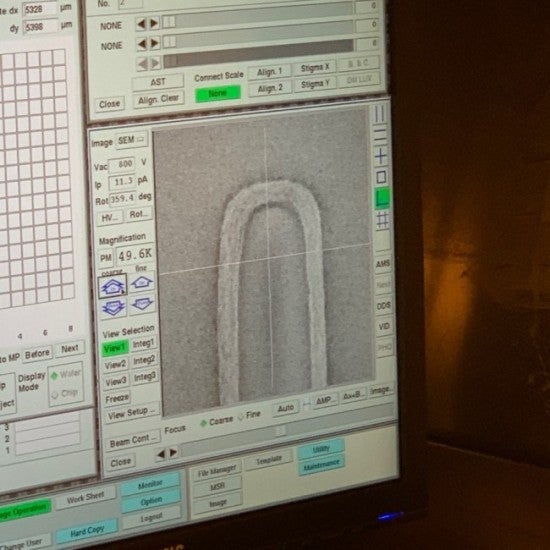Increase magnification with fine up arrow

[141, 282]
